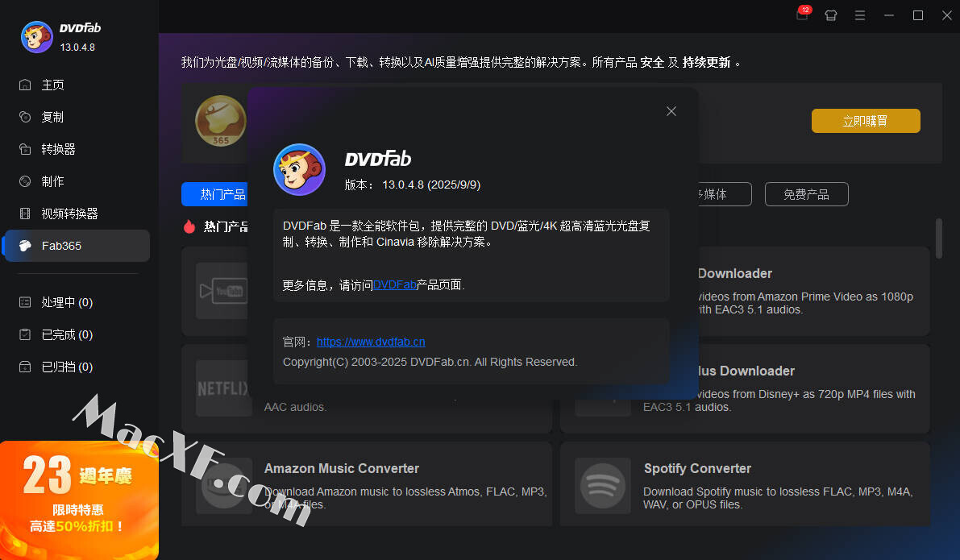Select 视频转换器 in sidebar
Viewport: 960px width, 560px height.
pos(69,214)
